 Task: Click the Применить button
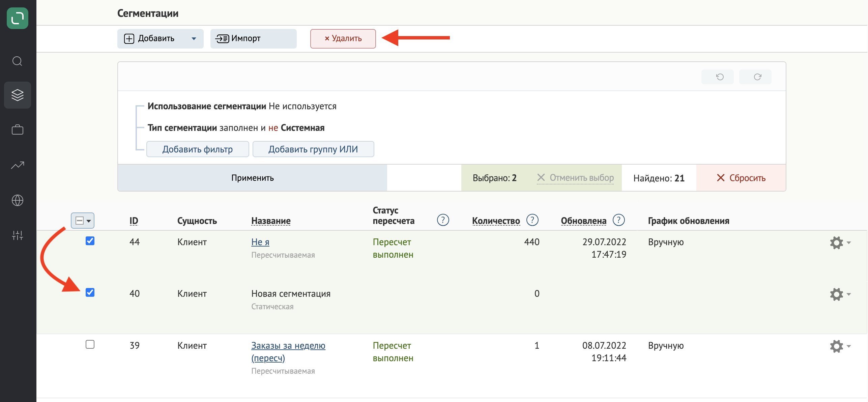coord(252,178)
